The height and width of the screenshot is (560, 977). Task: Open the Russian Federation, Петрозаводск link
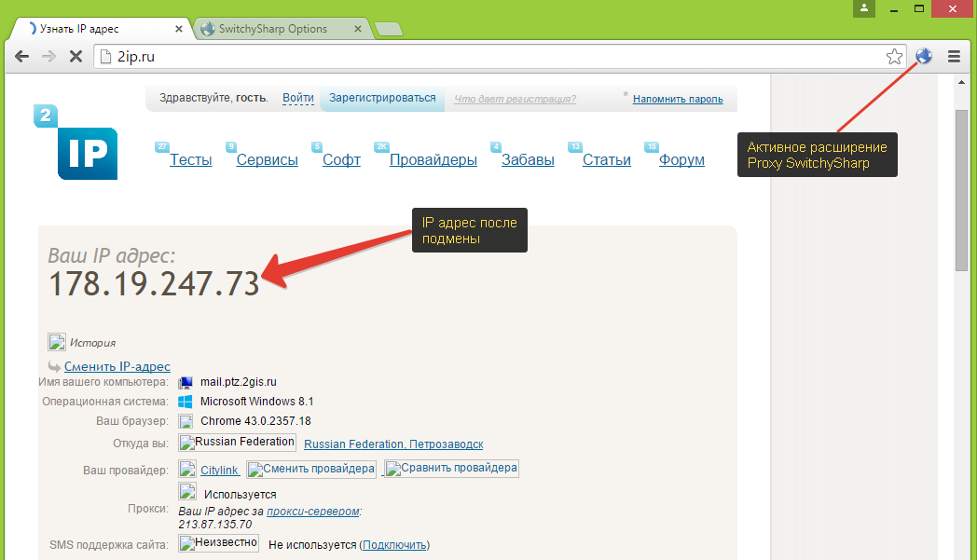click(393, 444)
